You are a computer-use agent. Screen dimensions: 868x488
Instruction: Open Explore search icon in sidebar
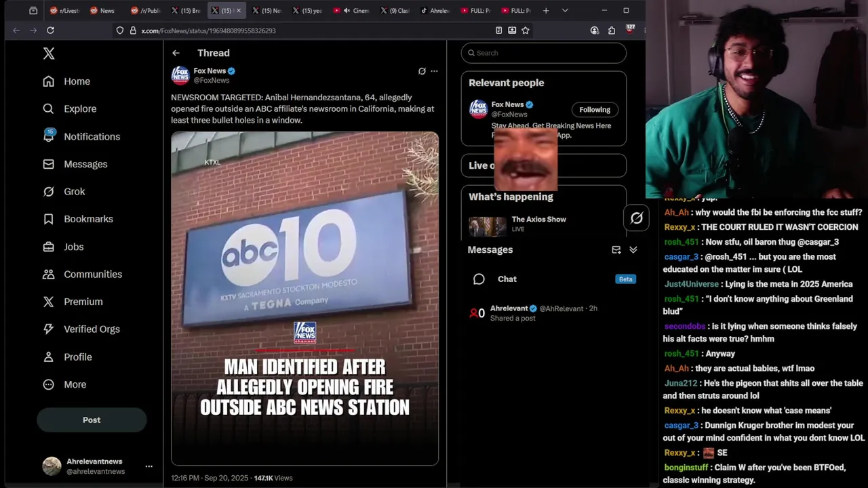pos(48,108)
